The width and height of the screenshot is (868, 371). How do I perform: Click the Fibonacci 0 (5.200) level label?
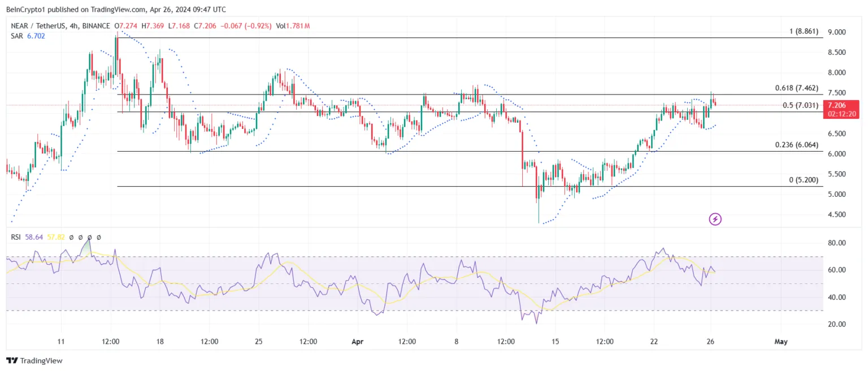pyautogui.click(x=803, y=180)
